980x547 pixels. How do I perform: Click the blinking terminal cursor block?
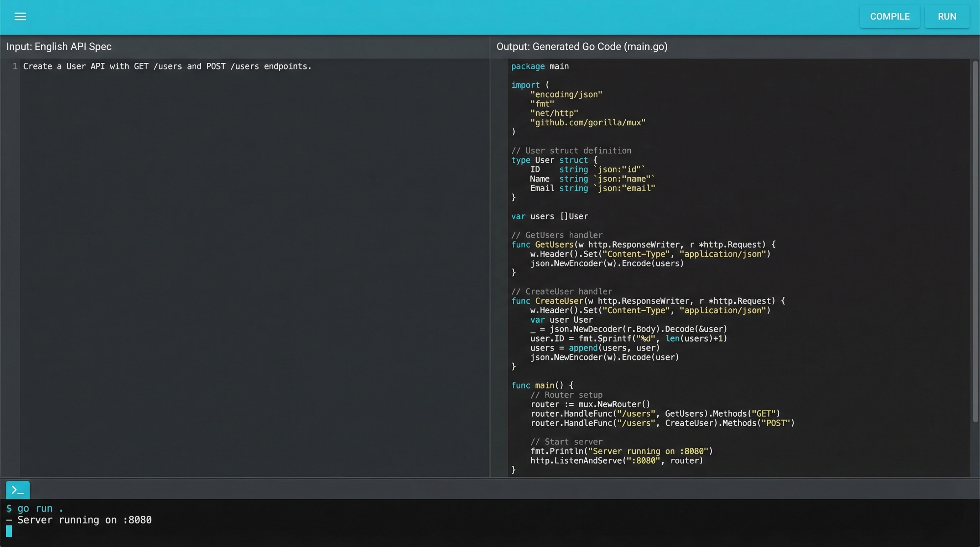tap(9, 531)
